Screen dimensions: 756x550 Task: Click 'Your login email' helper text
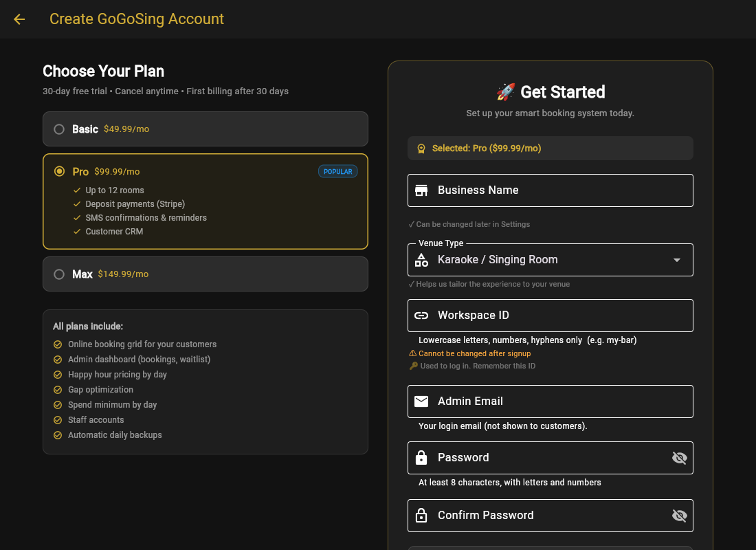coord(503,426)
